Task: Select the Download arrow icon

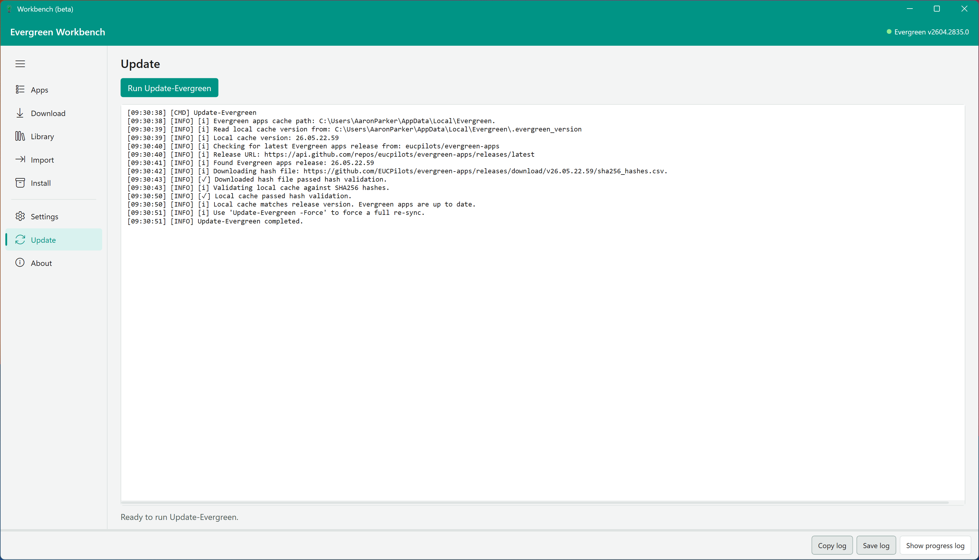Action: pyautogui.click(x=20, y=113)
